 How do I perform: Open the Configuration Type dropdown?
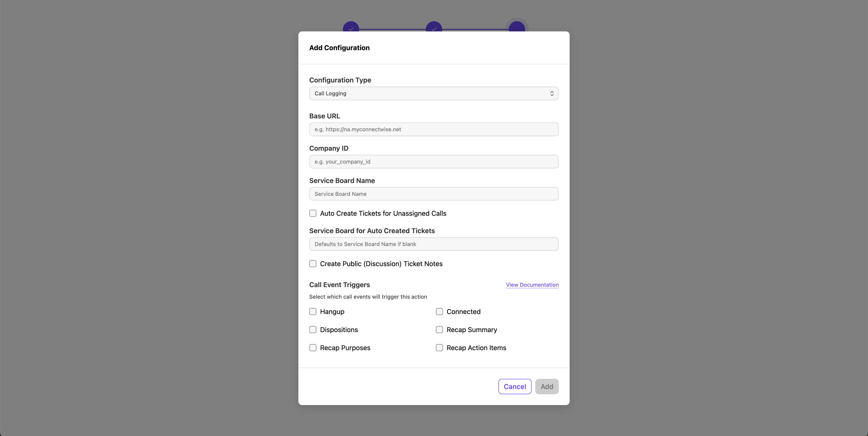pos(434,93)
